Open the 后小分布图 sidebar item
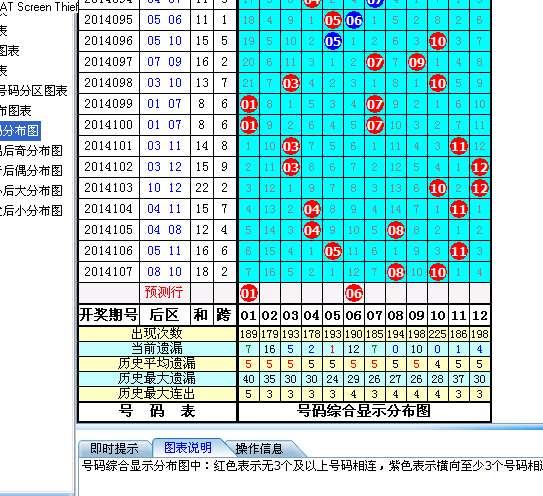 (31, 211)
